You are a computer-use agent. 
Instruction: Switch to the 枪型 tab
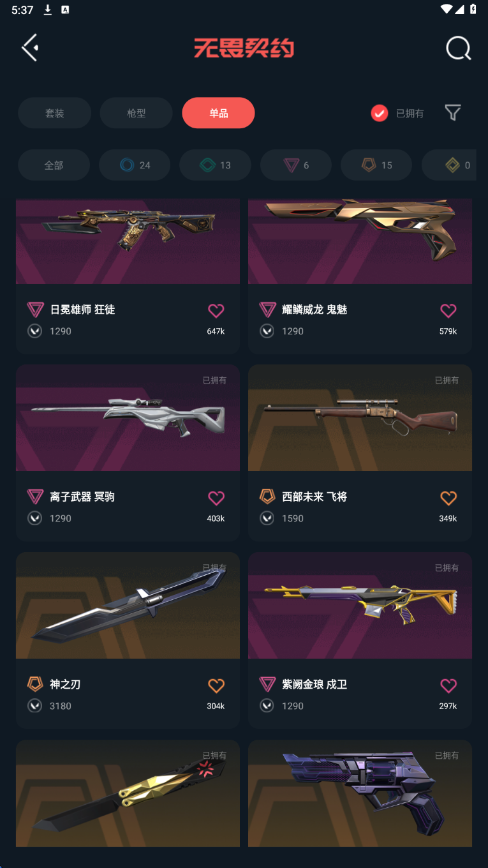point(136,113)
